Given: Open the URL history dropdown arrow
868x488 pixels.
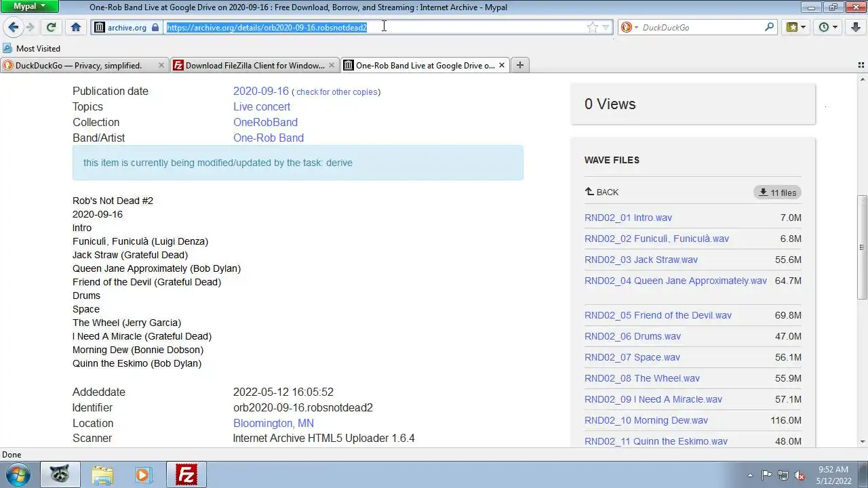Looking at the screenshot, I should tap(606, 28).
